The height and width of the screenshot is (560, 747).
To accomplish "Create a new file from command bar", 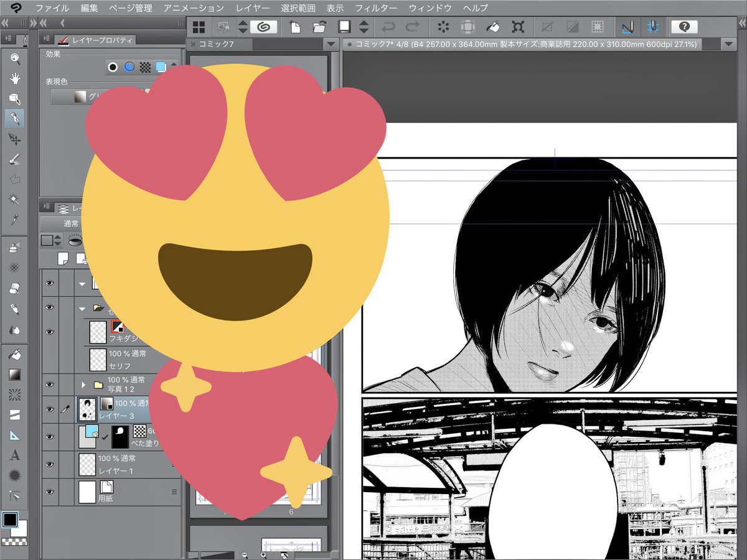I will coord(295,27).
